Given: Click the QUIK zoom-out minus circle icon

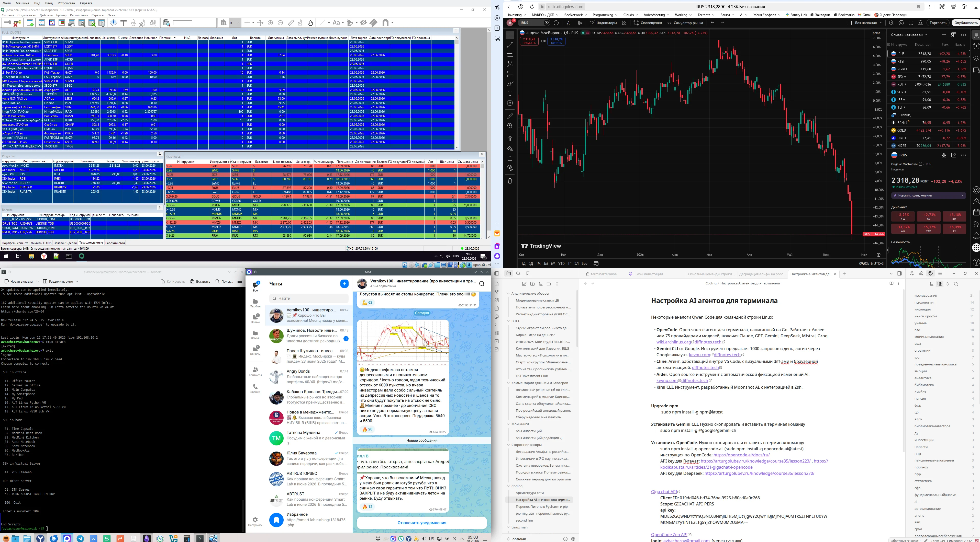Looking at the screenshot, I should [280, 23].
